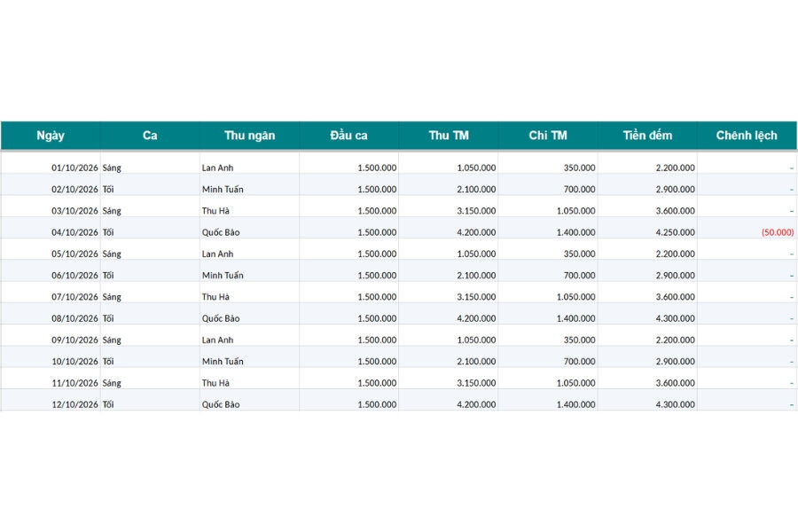Click the Thu ngân header cell
The image size is (798, 532).
(249, 136)
